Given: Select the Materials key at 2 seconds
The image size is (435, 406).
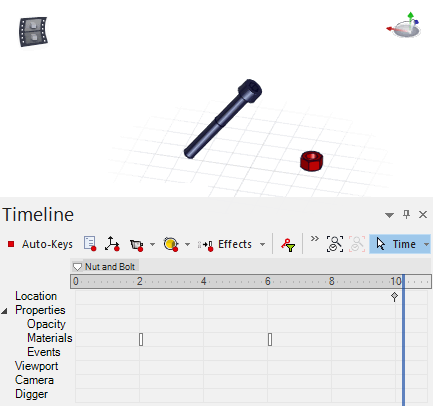Looking at the screenshot, I should coord(141,340).
